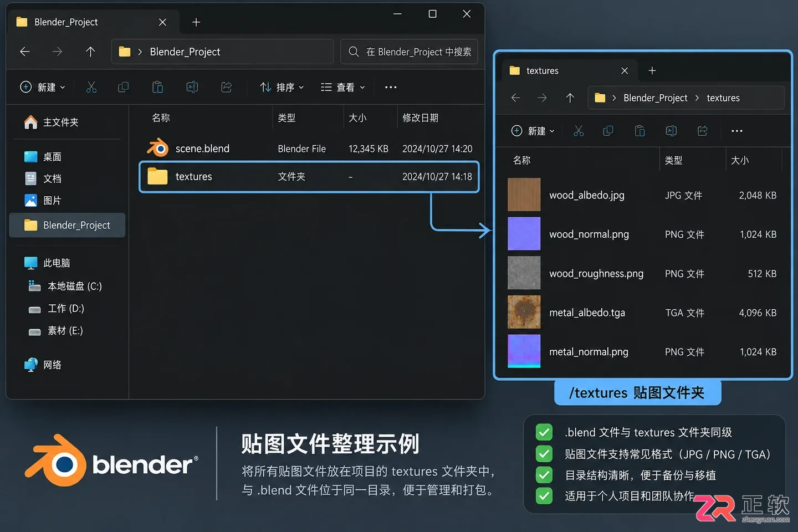Click Paste icon in Blender_Project window toolbar
798x532 pixels.
157,87
